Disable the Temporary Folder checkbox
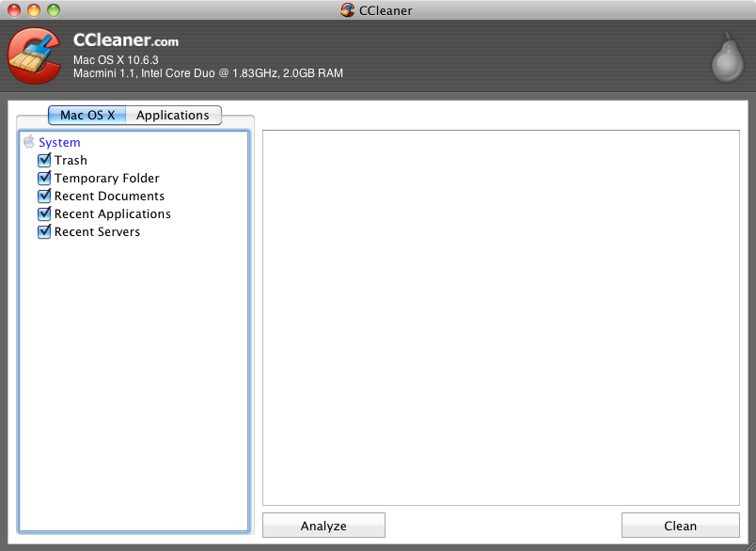The image size is (756, 551). [x=44, y=178]
